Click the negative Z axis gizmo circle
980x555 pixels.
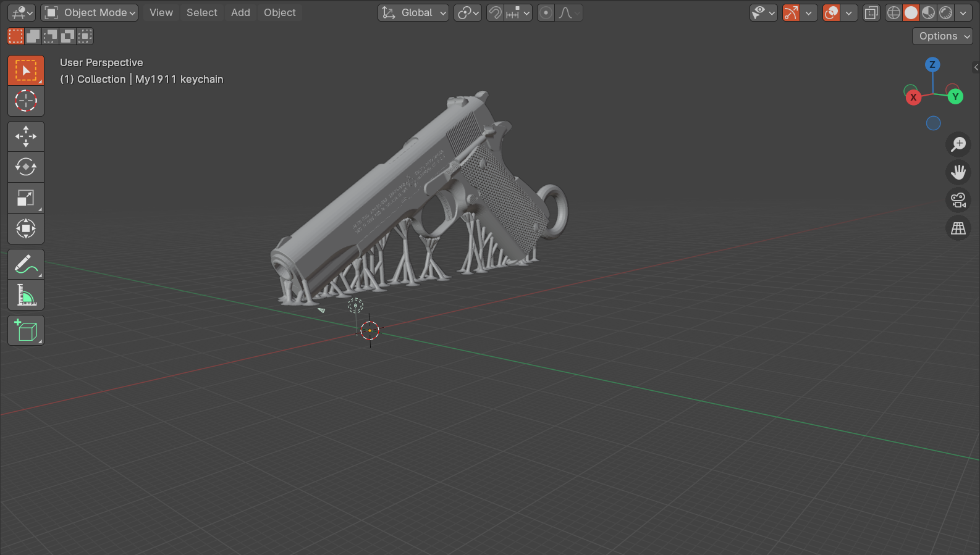tap(933, 123)
